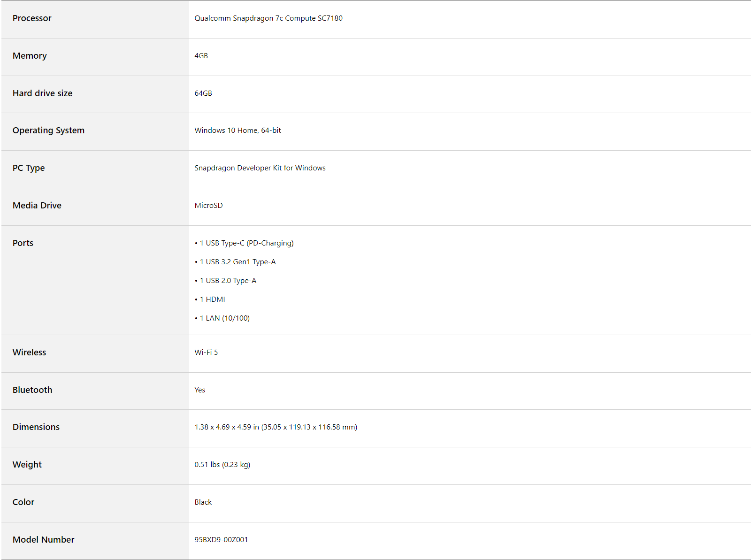This screenshot has height=560, width=751.
Task: Click the PC Type label
Action: tap(29, 168)
